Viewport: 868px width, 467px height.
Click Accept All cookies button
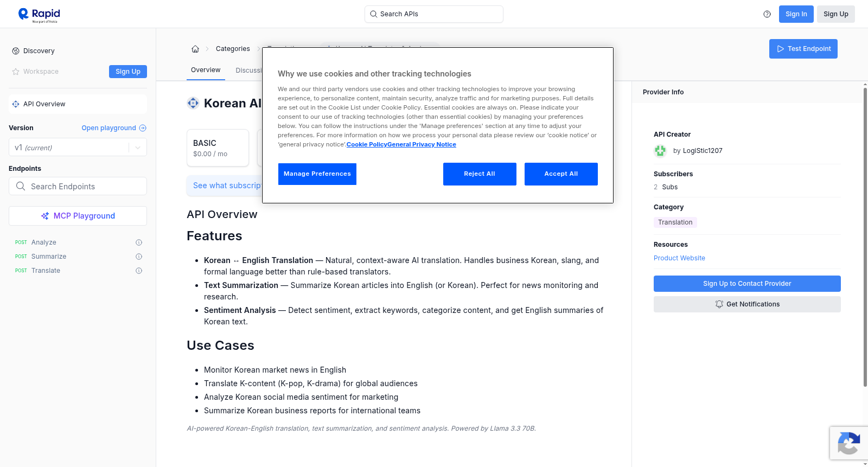[x=561, y=174]
